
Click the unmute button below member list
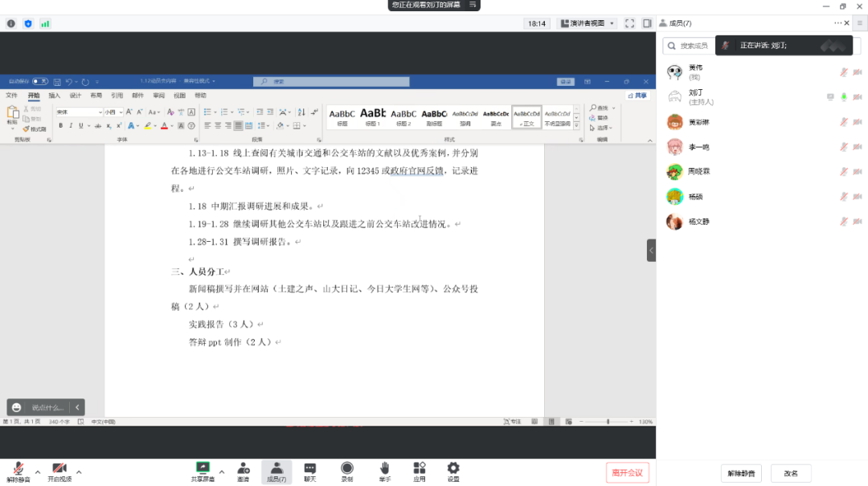pyautogui.click(x=740, y=473)
